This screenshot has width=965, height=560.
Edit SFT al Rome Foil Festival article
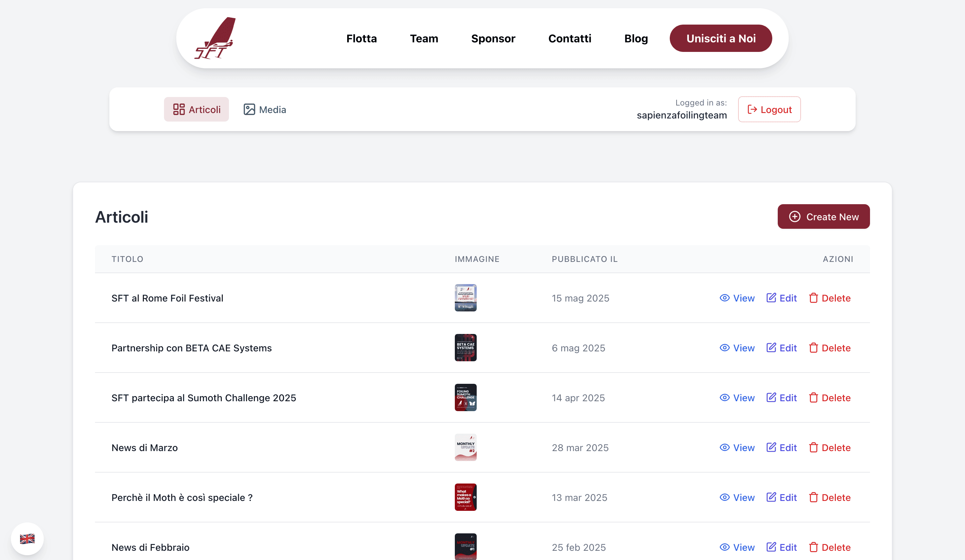click(x=781, y=298)
